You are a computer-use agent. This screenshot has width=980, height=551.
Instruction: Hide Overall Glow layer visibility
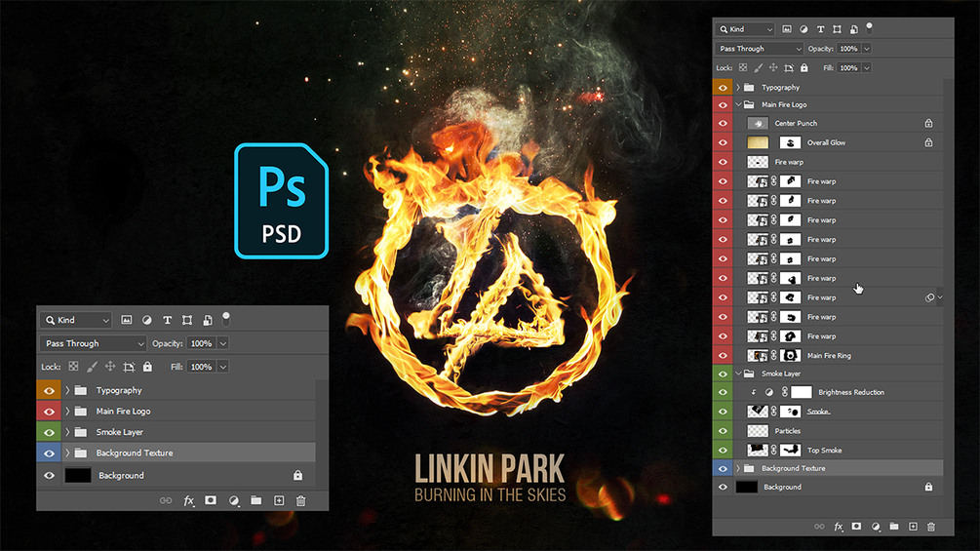coord(724,142)
